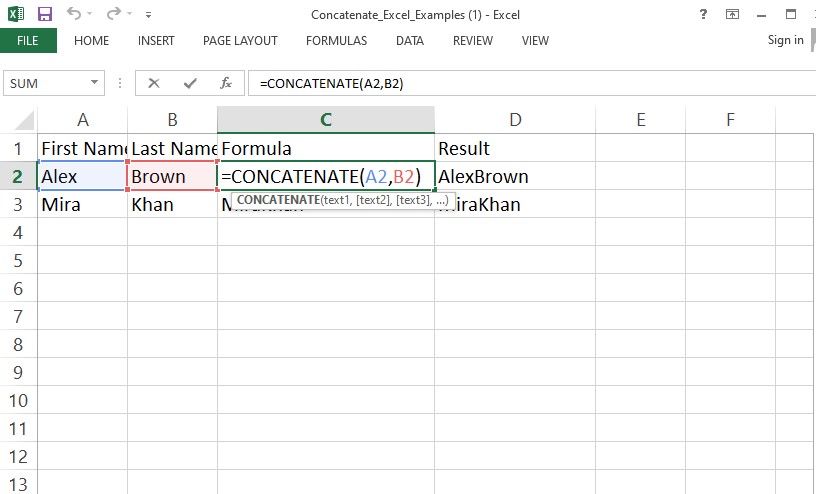This screenshot has height=494, width=816.
Task: Switch to the PAGE LAYOUT tab
Action: (240, 41)
